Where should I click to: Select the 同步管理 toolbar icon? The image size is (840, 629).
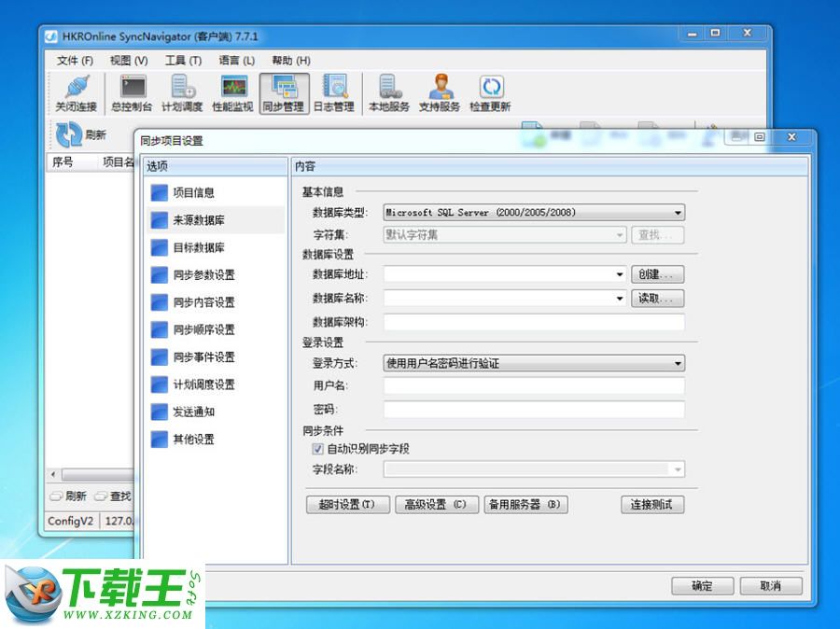pyautogui.click(x=284, y=93)
